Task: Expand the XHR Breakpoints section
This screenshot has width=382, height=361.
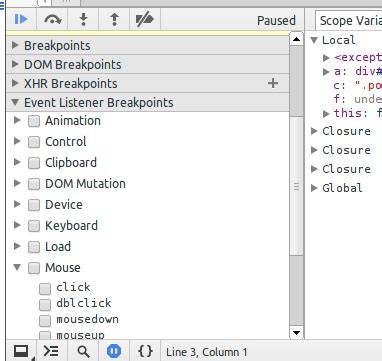Action: 15,83
